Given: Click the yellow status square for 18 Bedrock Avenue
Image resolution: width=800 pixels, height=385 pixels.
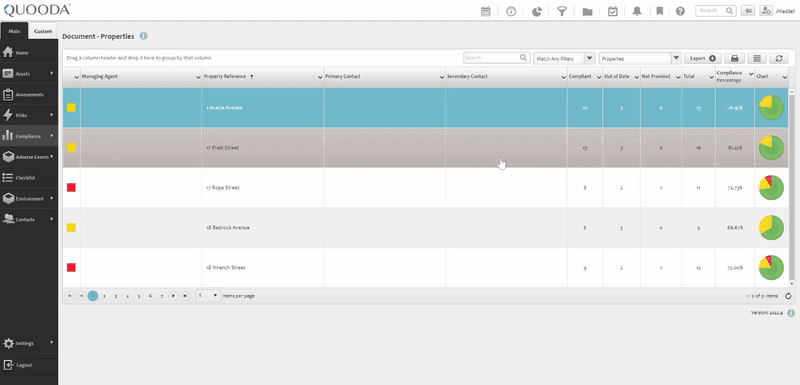Looking at the screenshot, I should point(71,227).
